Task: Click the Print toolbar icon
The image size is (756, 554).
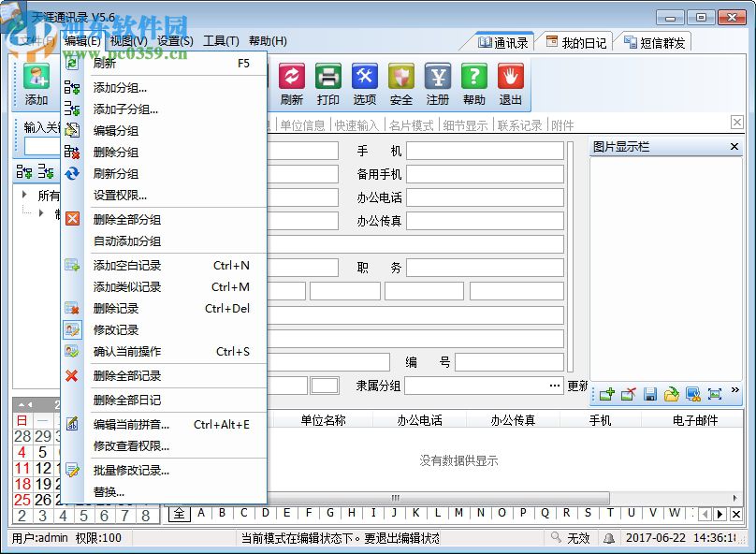Action: point(328,76)
